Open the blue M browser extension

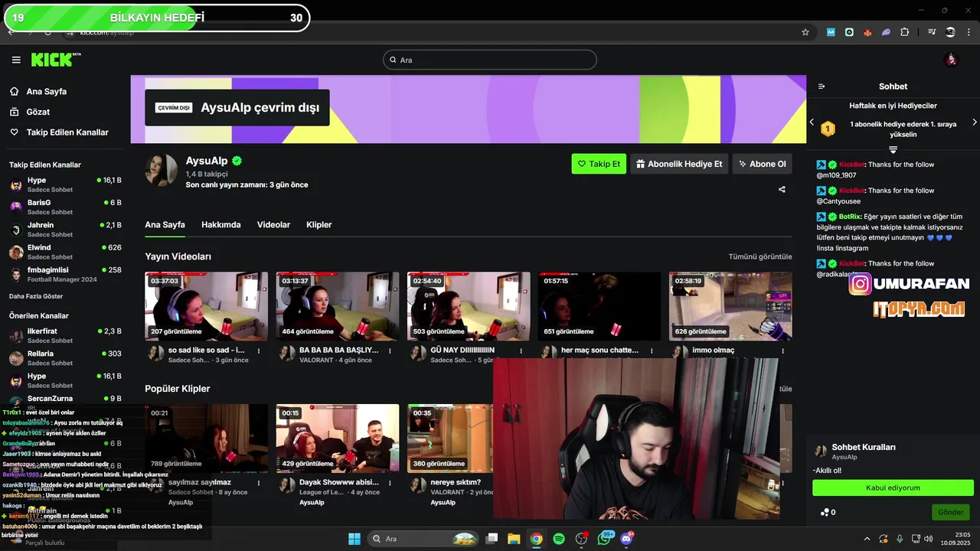coord(831,32)
